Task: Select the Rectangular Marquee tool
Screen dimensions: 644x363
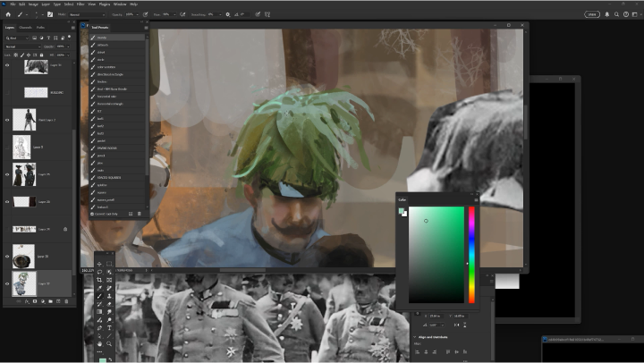Action: [x=109, y=264]
